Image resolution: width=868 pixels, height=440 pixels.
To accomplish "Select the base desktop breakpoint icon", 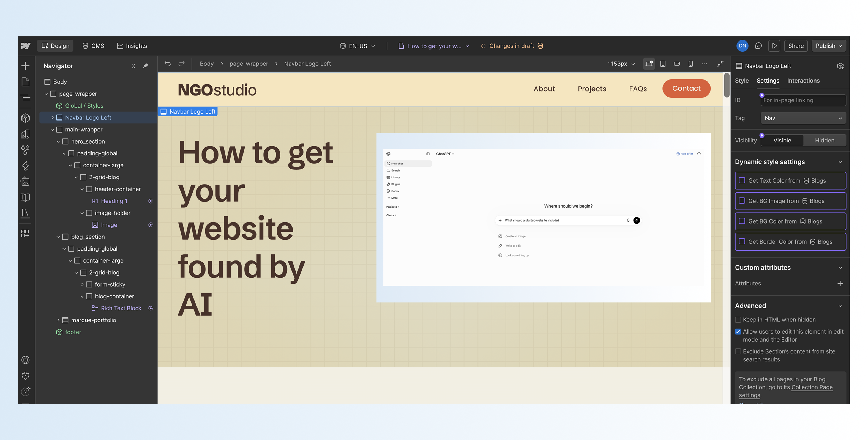I will pyautogui.click(x=649, y=64).
